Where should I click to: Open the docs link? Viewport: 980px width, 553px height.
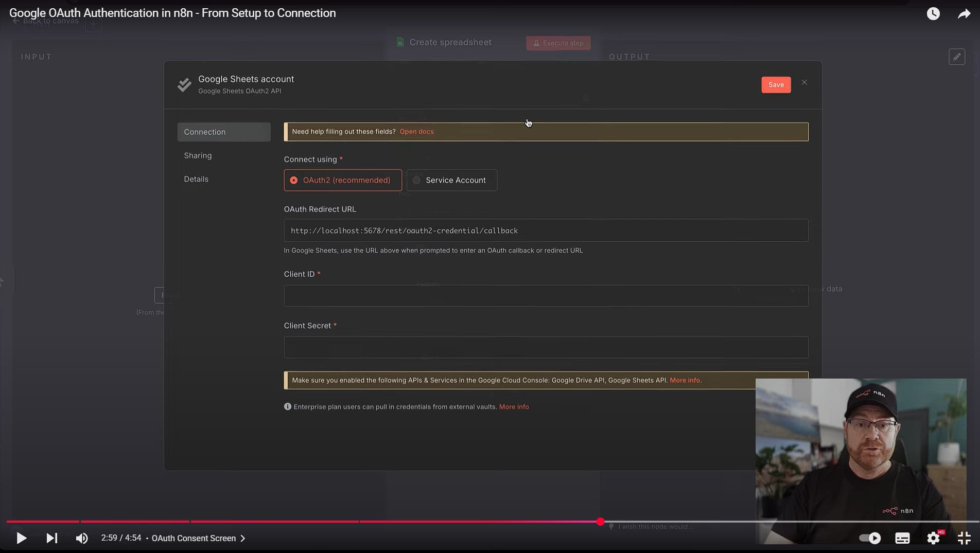[416, 132]
